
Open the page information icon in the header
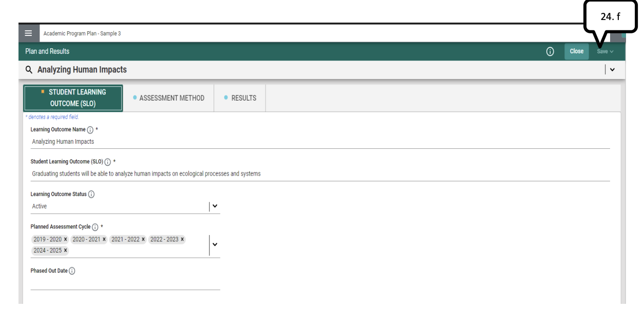tap(550, 51)
